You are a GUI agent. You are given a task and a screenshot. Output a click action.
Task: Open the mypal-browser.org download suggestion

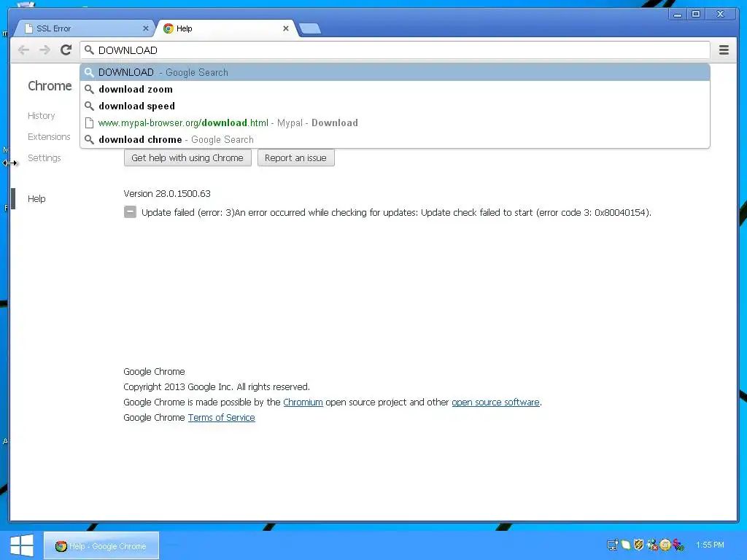click(x=395, y=122)
